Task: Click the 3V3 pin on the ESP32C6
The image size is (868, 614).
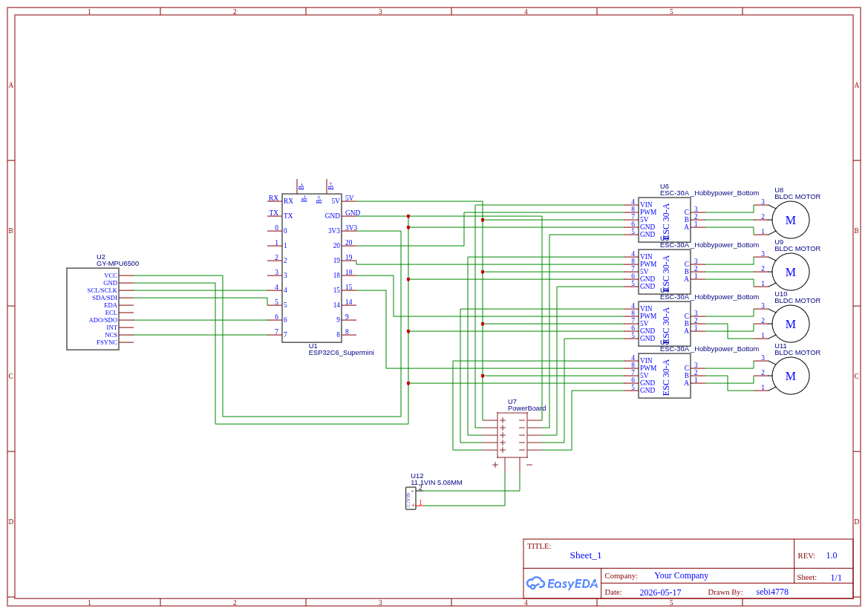Action: 334,231
